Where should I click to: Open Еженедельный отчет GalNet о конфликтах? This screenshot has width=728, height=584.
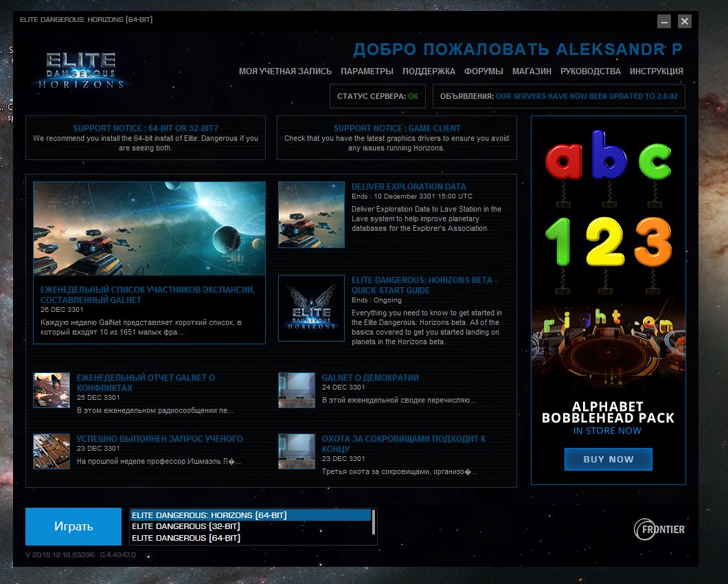pyautogui.click(x=146, y=383)
